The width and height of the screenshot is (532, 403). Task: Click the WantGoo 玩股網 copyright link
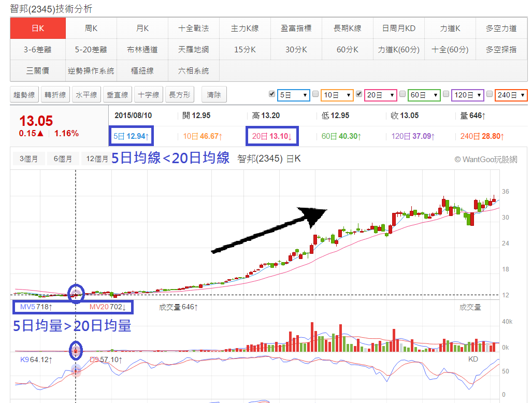pos(485,159)
